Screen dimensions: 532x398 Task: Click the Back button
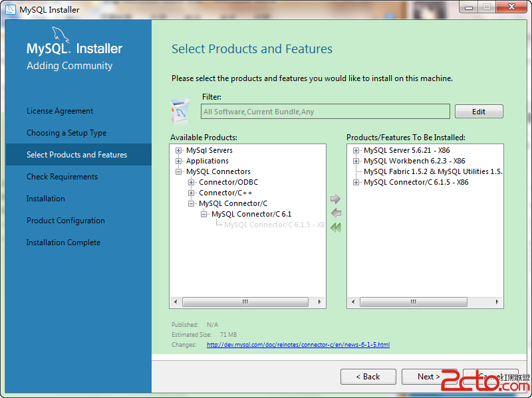point(368,377)
